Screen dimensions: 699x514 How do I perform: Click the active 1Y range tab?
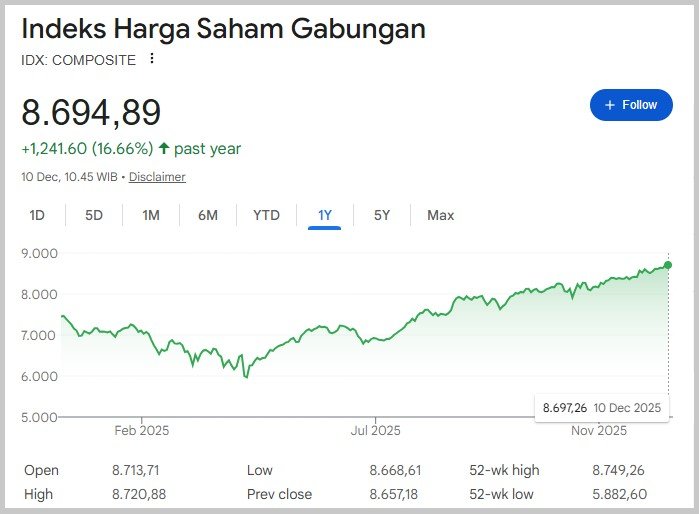pos(325,215)
